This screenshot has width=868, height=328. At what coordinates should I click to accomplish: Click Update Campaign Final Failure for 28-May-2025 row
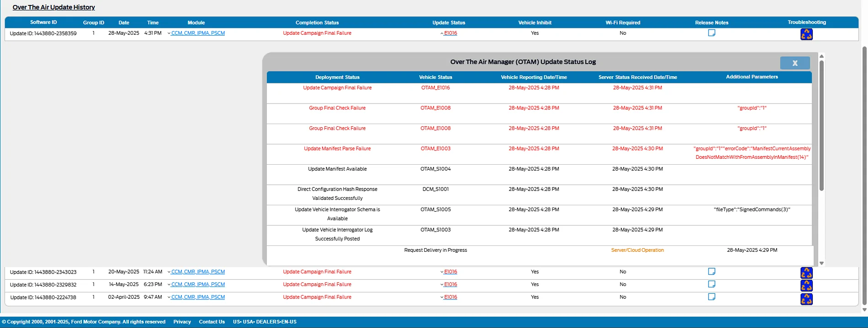coord(317,33)
